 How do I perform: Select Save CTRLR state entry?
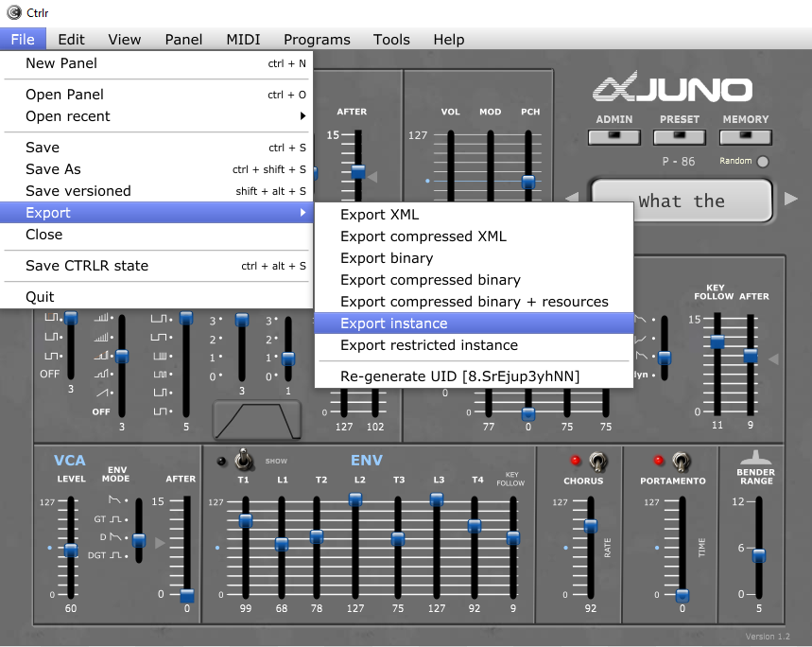156,265
